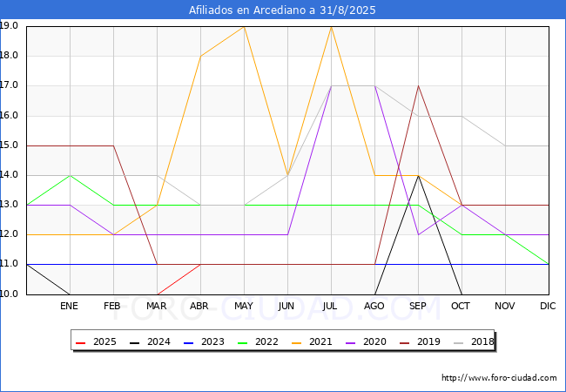Screen dimensions: 566x392
Task: Click the SEP month axis label
Action: 418,306
